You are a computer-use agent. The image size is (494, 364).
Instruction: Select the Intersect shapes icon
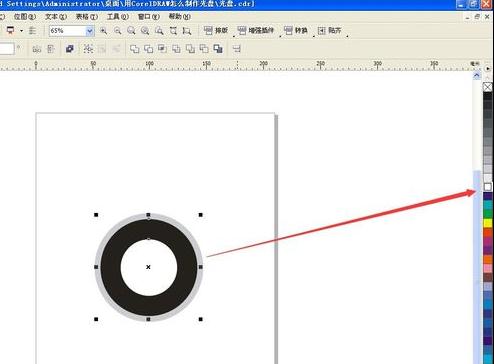(162, 49)
